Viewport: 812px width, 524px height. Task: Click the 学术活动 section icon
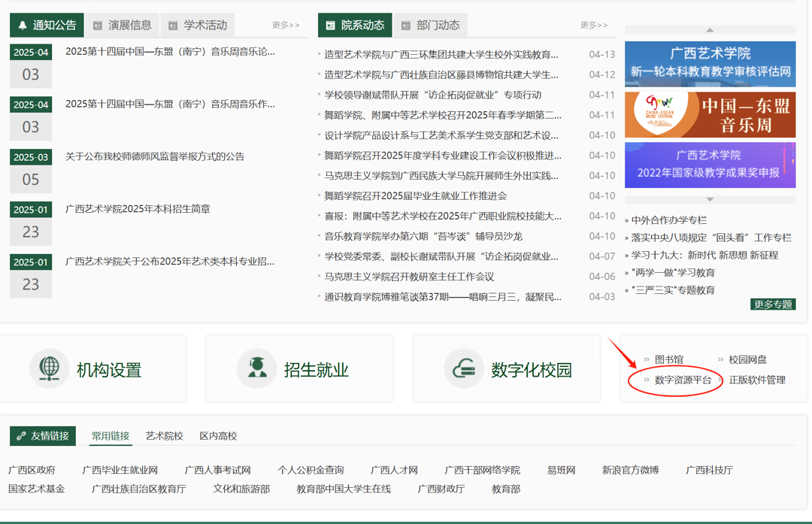pos(174,24)
